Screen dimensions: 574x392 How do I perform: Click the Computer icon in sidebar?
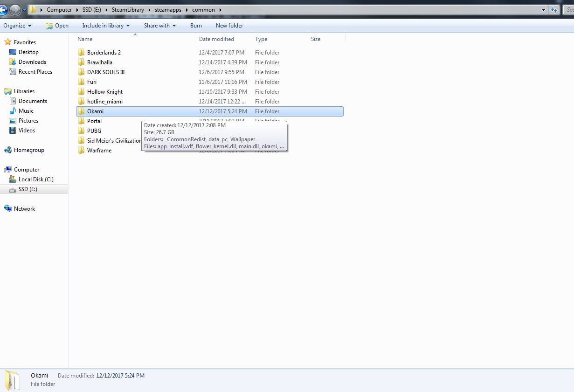[x=7, y=169]
